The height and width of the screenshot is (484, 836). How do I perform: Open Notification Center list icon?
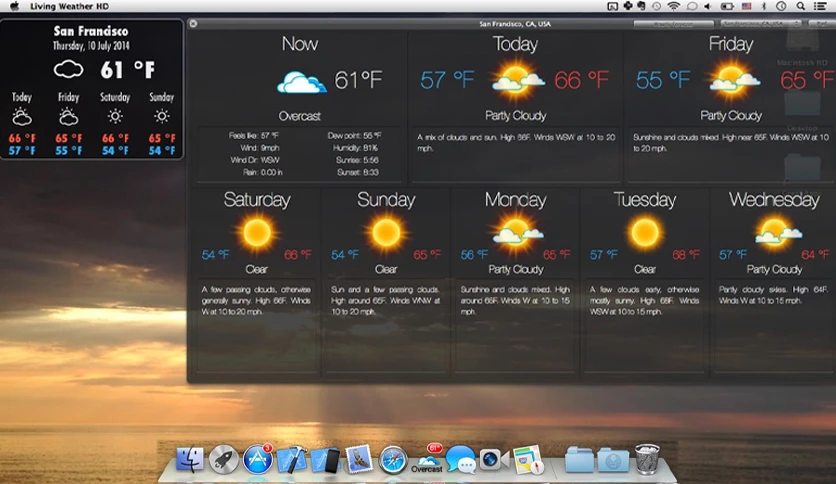pyautogui.click(x=820, y=6)
